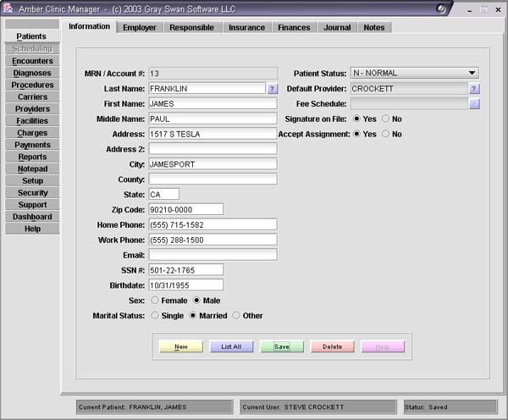
Task: Click into the County text field
Action: 213,179
